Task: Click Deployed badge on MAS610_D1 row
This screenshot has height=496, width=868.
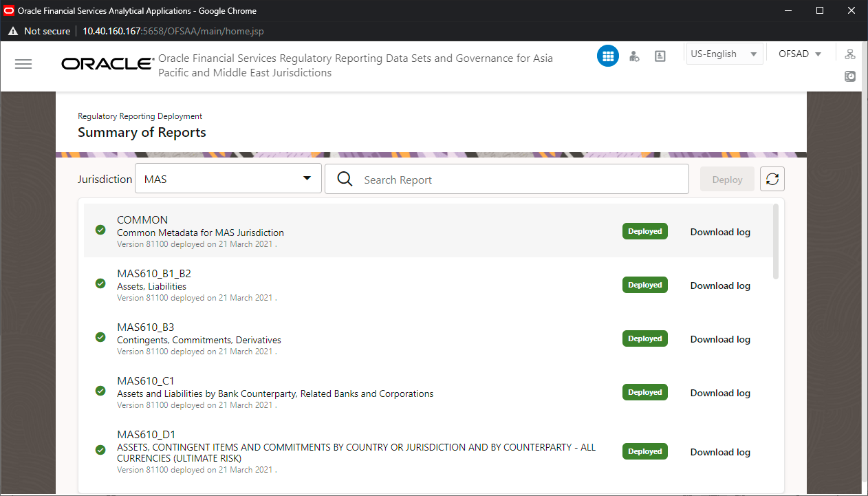Action: point(645,451)
